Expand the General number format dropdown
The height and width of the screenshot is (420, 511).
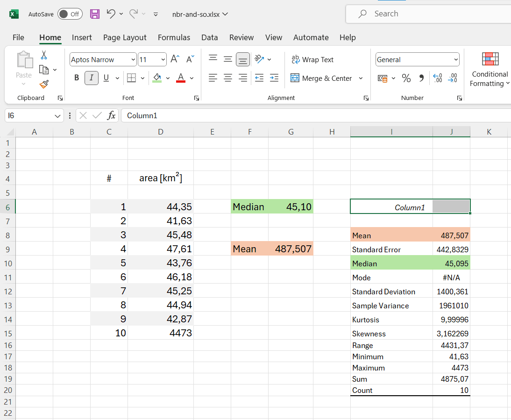coord(456,60)
